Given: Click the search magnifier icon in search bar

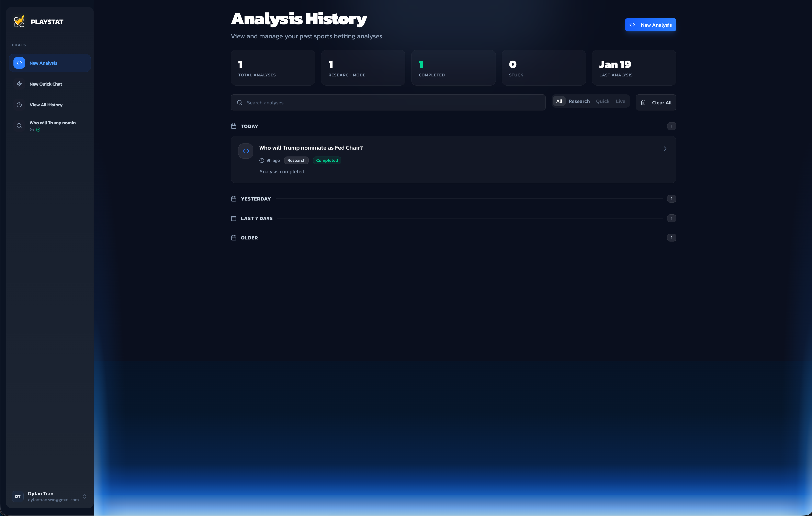Looking at the screenshot, I should (x=239, y=102).
